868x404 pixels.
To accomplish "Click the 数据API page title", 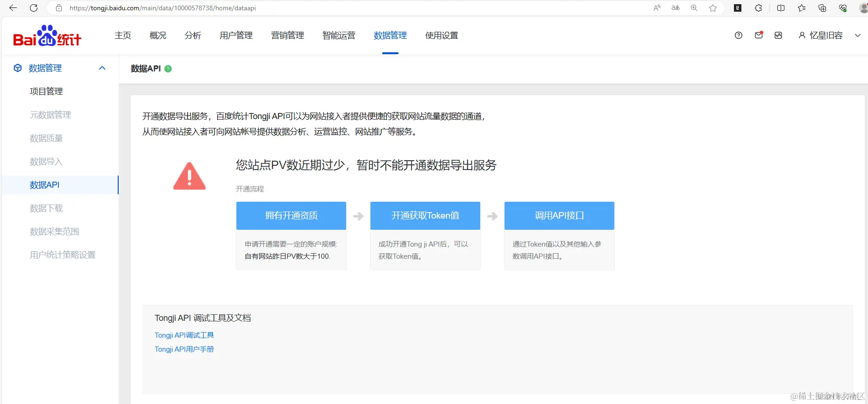I will [146, 69].
